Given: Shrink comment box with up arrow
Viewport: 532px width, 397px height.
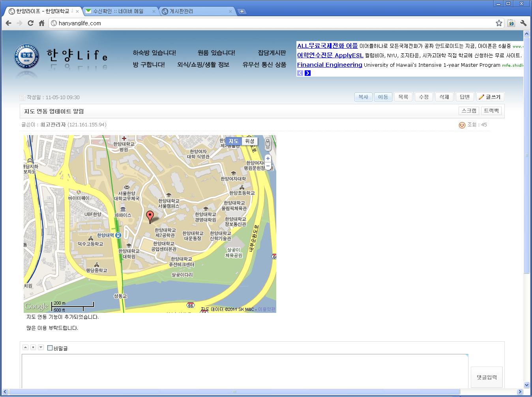Looking at the screenshot, I should click(x=25, y=347).
